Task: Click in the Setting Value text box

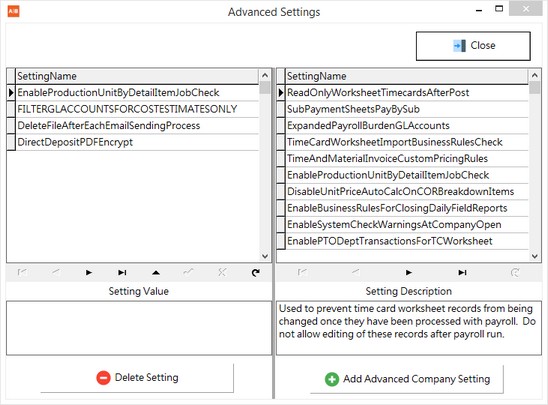Action: tap(139, 328)
